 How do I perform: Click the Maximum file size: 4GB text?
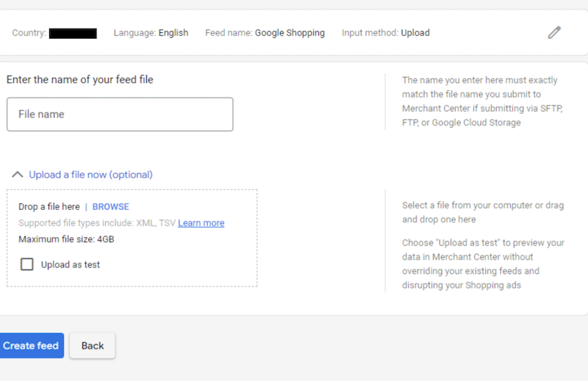point(66,239)
